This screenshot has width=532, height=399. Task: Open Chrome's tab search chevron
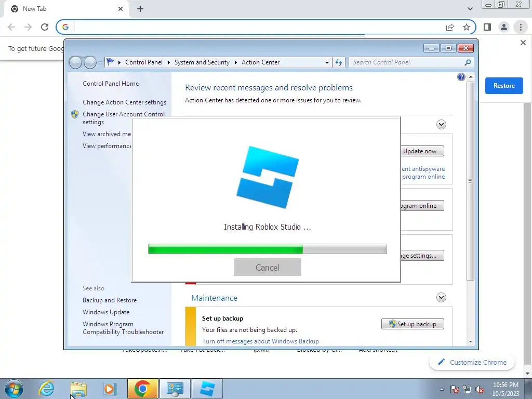coord(470,9)
